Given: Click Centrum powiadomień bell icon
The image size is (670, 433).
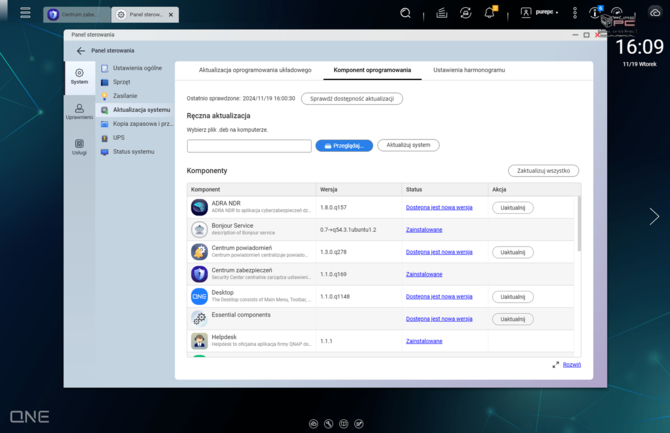Looking at the screenshot, I should [199, 252].
